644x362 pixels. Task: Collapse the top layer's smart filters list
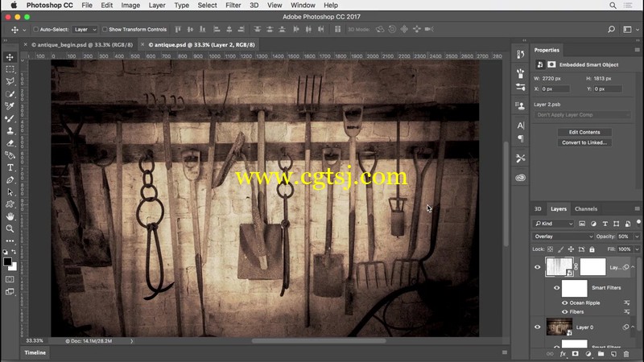(x=633, y=267)
